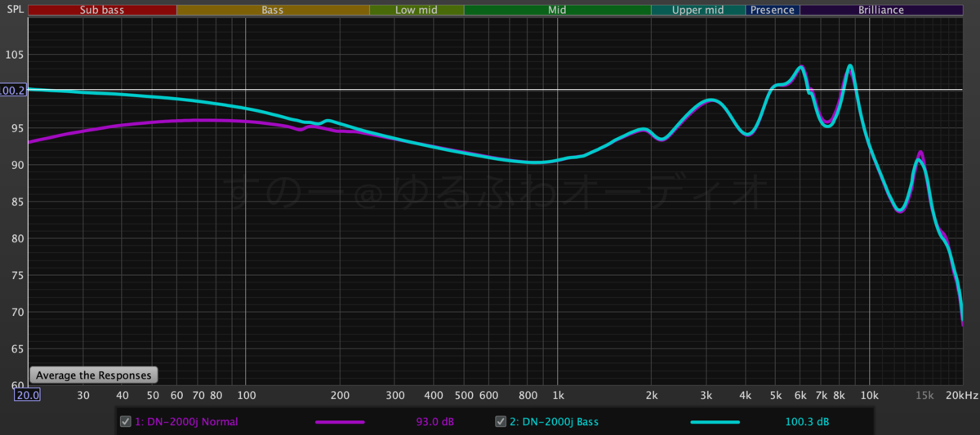
Task: Click the Average the Responses button
Action: click(93, 375)
